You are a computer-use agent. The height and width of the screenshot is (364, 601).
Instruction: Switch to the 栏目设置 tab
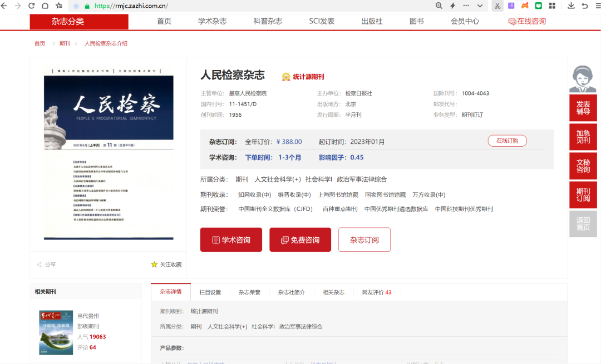pos(210,292)
